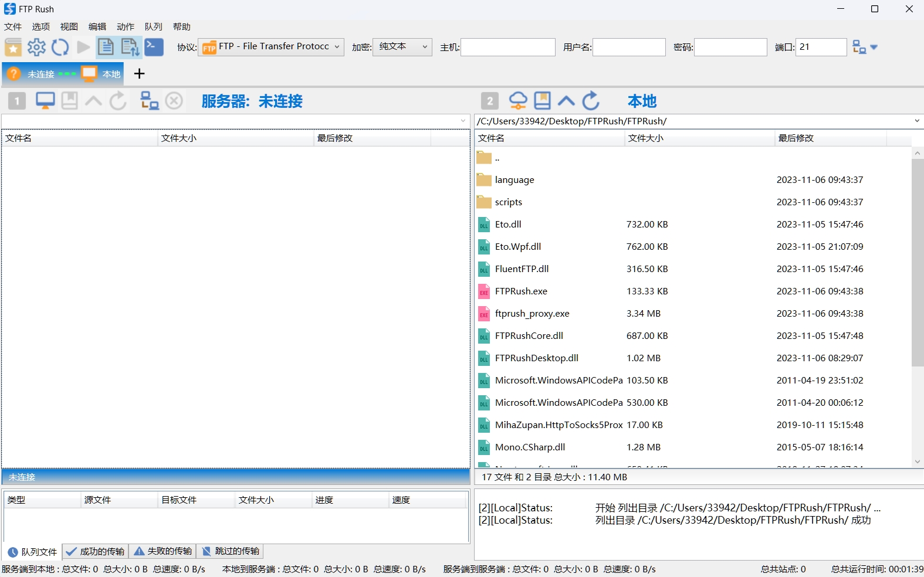Select the scripts folder
This screenshot has height=577, width=924.
click(693, 202)
